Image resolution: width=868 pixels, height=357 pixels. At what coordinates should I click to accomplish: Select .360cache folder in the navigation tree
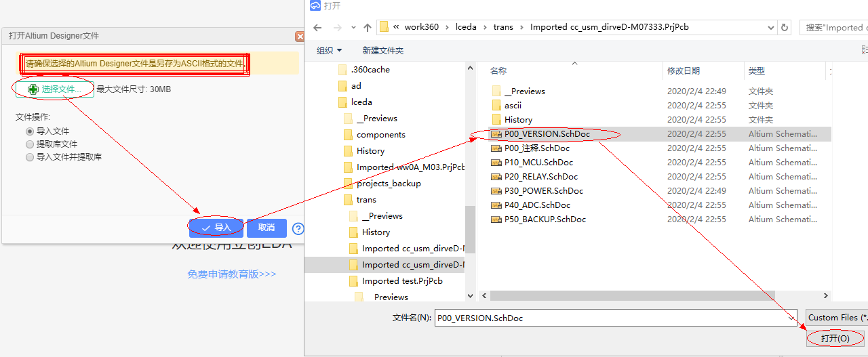370,69
